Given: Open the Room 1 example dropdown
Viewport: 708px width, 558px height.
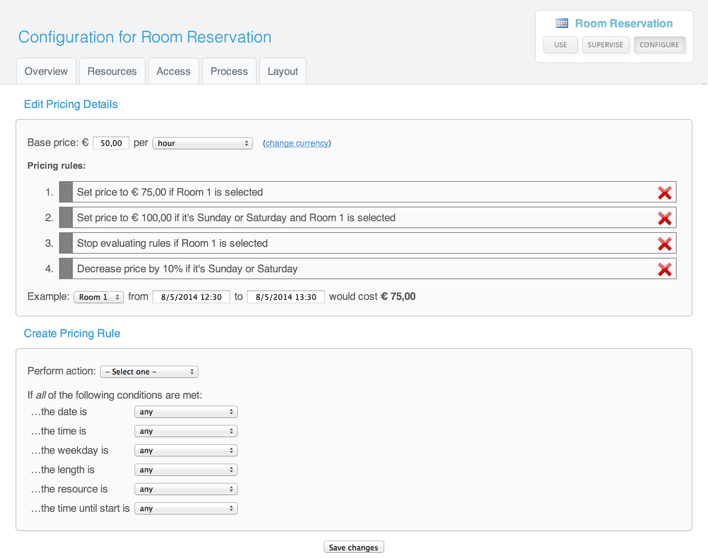Looking at the screenshot, I should click(x=98, y=297).
